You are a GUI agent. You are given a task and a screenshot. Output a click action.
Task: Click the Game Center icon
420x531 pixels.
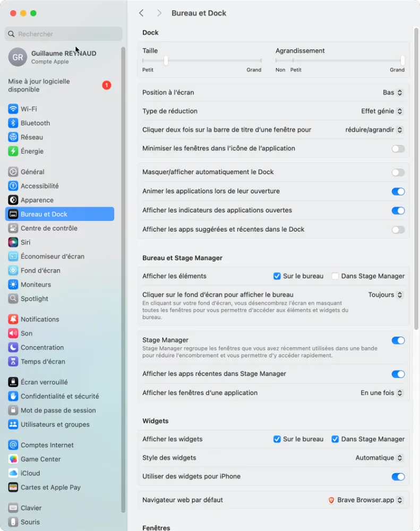[x=13, y=459]
